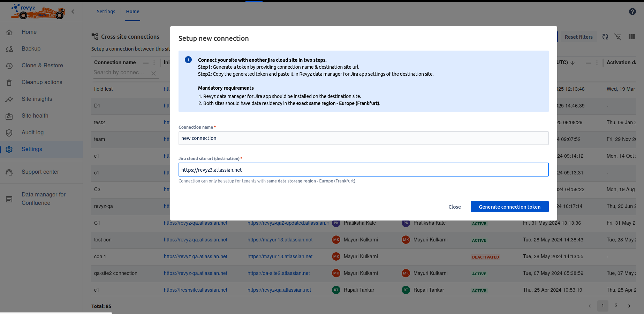Screen dimensions: 644x314
Task: Click page 2 in the pagination
Action: pyautogui.click(x=616, y=306)
